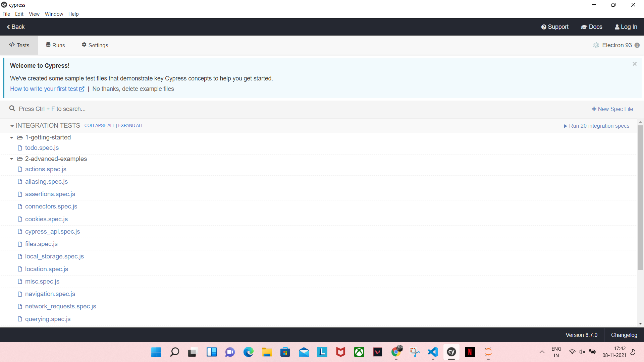The width and height of the screenshot is (644, 362).
Task: Switch to the Settings tab
Action: point(95,45)
